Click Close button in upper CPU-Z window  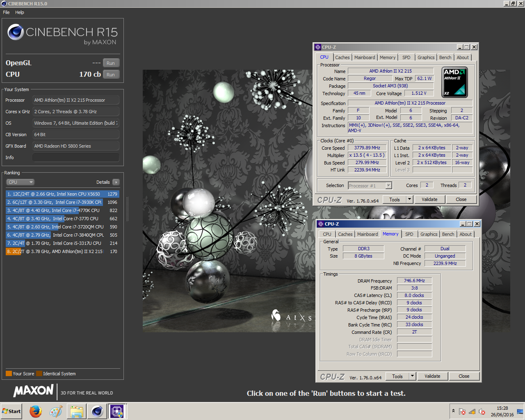pyautogui.click(x=461, y=200)
